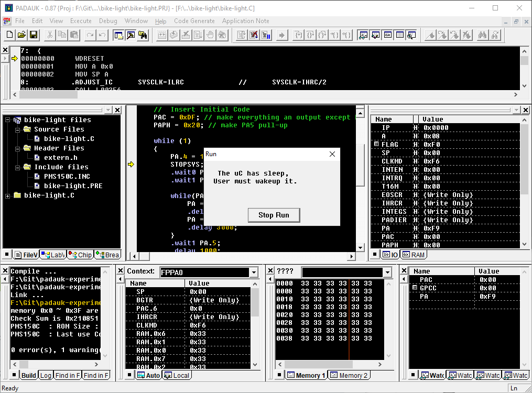
Task: Click the FPPA0 context input field
Action: point(205,272)
